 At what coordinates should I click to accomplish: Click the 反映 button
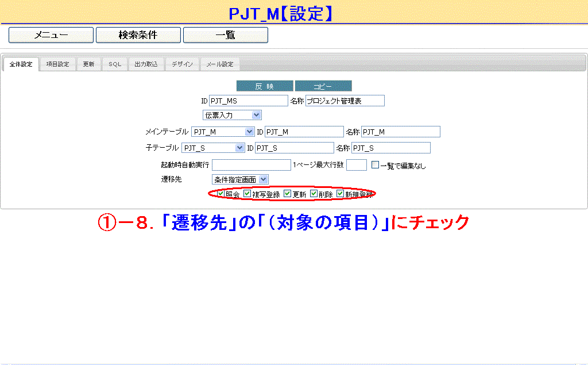click(x=265, y=86)
